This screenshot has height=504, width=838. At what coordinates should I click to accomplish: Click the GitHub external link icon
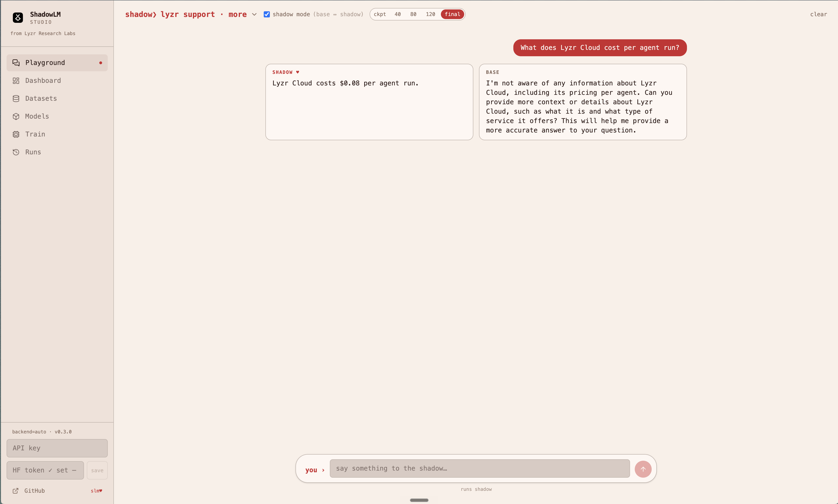16,491
